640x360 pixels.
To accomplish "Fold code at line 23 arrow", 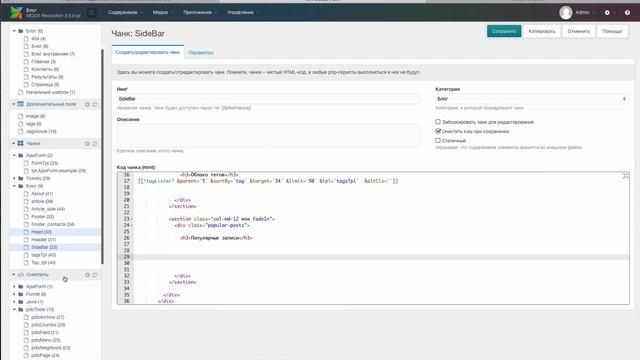I will 131,219.
